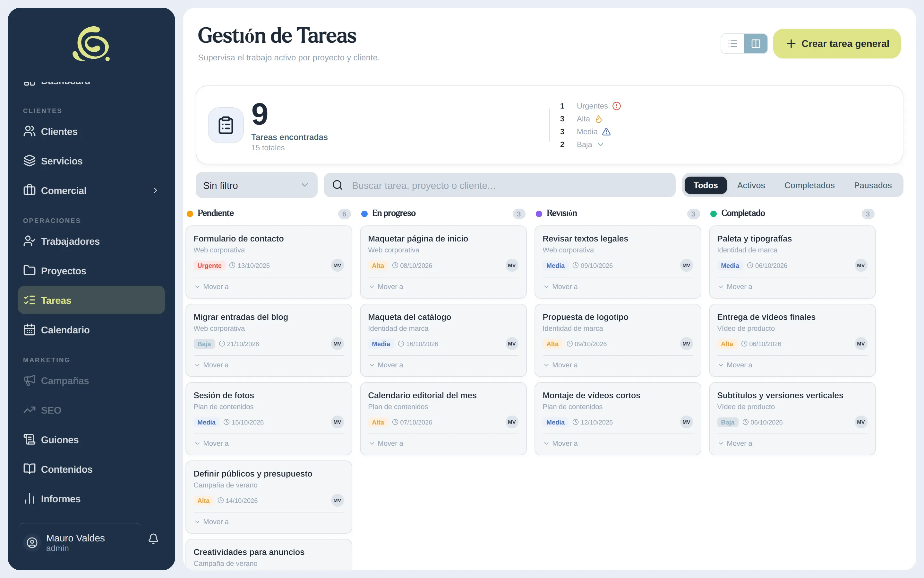Click Crear tarea general button
The height and width of the screenshot is (578, 924).
tap(837, 44)
